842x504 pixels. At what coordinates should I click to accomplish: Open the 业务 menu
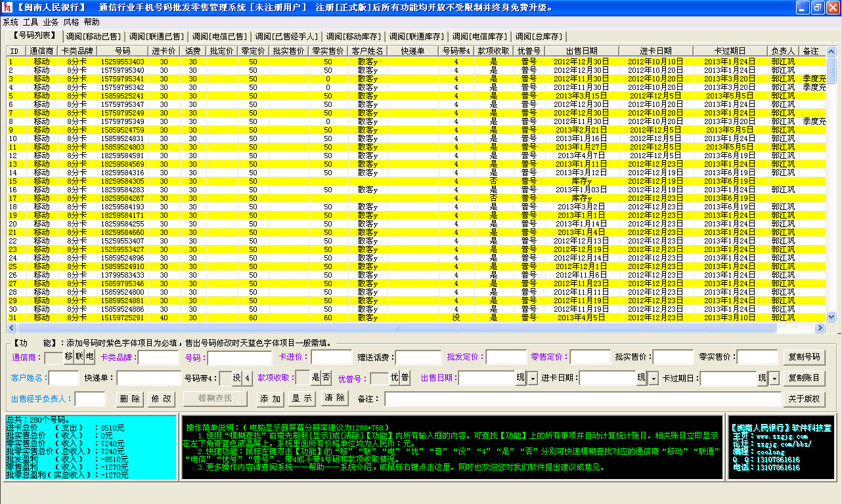pyautogui.click(x=51, y=22)
